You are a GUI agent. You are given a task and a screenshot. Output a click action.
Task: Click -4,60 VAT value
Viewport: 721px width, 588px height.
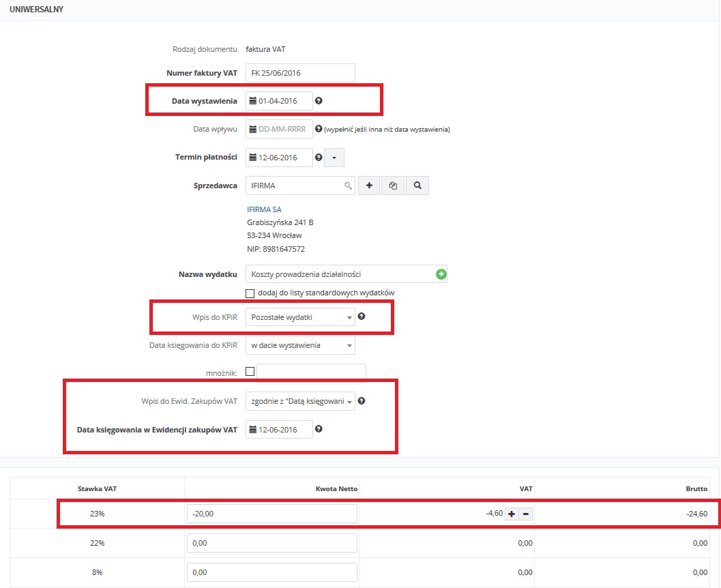(x=495, y=513)
